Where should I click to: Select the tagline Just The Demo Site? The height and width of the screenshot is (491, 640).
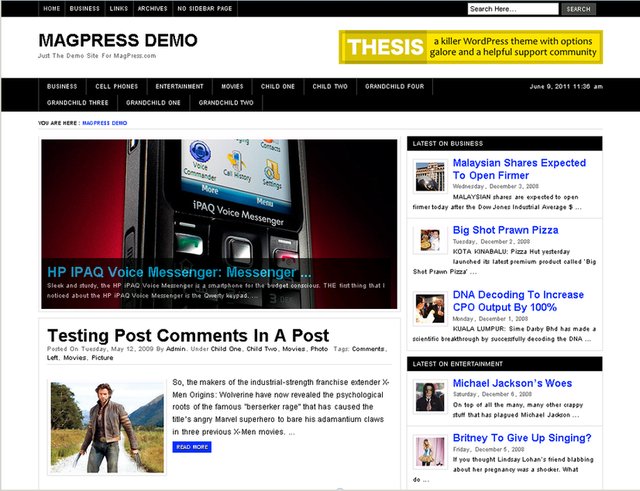tap(97, 56)
